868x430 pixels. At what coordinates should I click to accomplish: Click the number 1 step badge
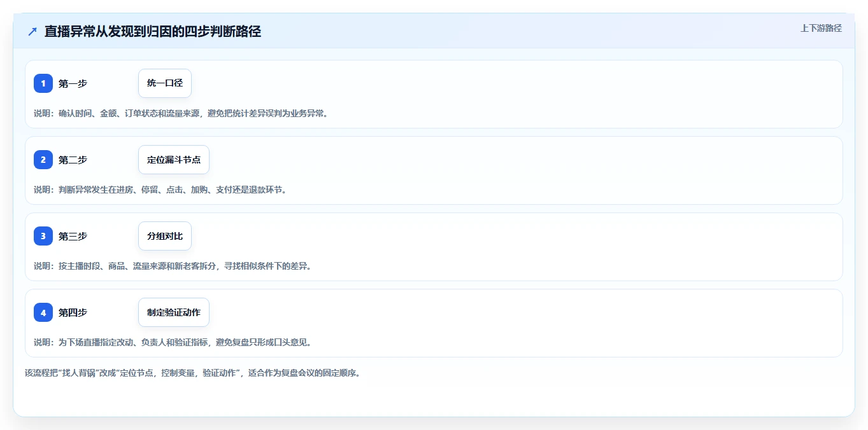click(x=43, y=83)
